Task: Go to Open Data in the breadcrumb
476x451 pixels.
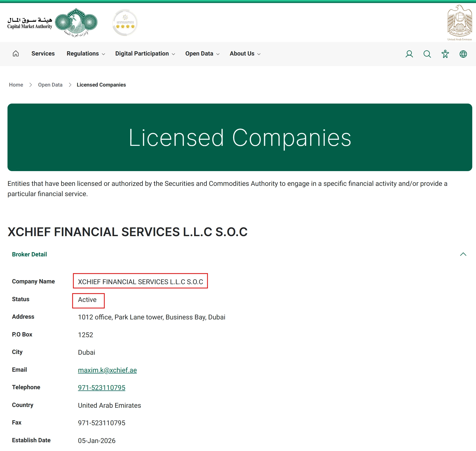Action: tap(50, 85)
